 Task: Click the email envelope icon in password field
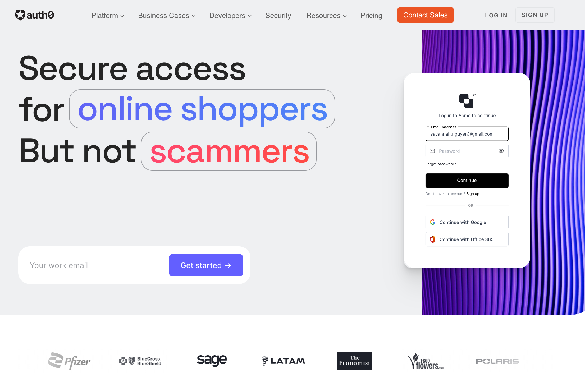pos(432,151)
